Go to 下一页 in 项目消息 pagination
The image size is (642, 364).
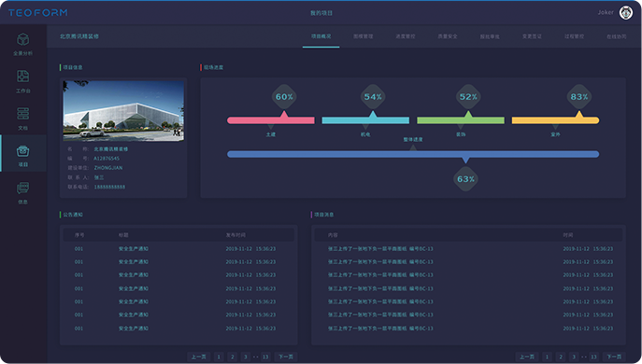click(x=614, y=357)
